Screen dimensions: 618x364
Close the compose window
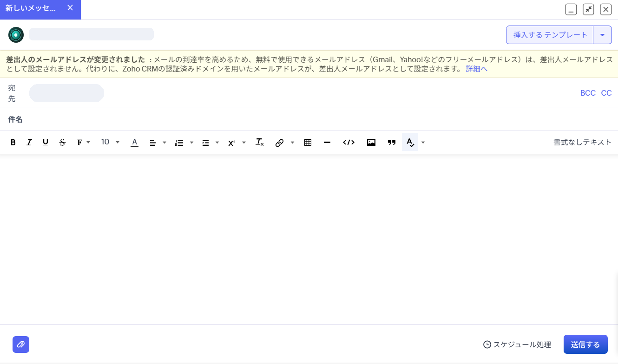[x=605, y=9]
